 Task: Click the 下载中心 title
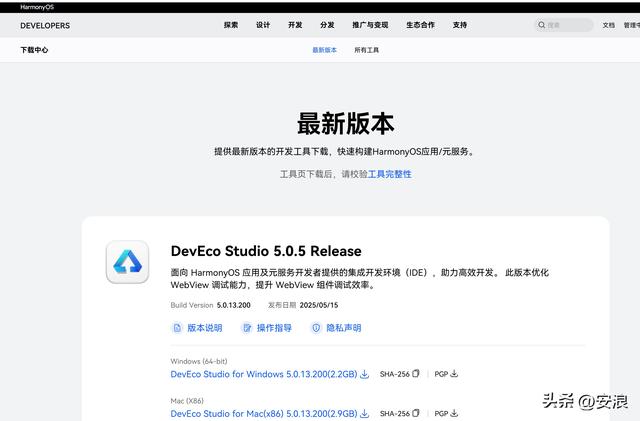coord(34,50)
